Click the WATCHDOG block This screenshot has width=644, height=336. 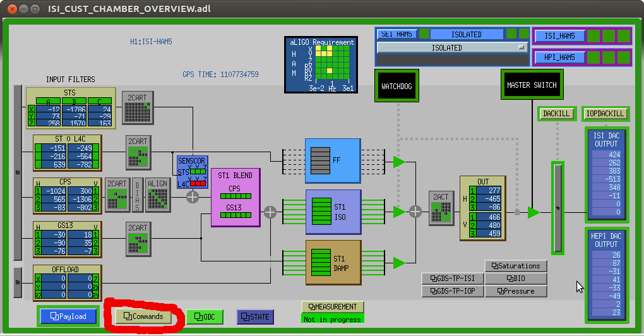point(397,86)
